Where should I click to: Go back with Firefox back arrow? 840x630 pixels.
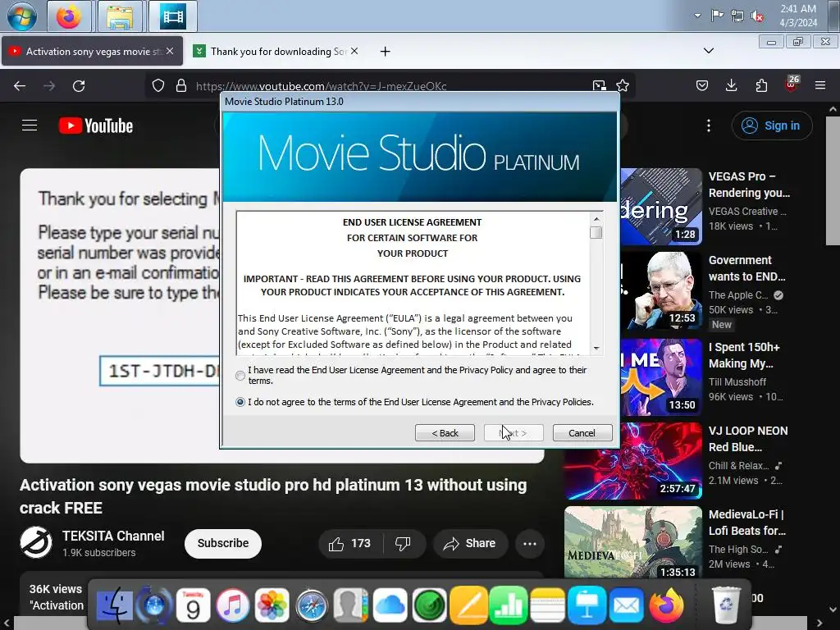pyautogui.click(x=20, y=85)
